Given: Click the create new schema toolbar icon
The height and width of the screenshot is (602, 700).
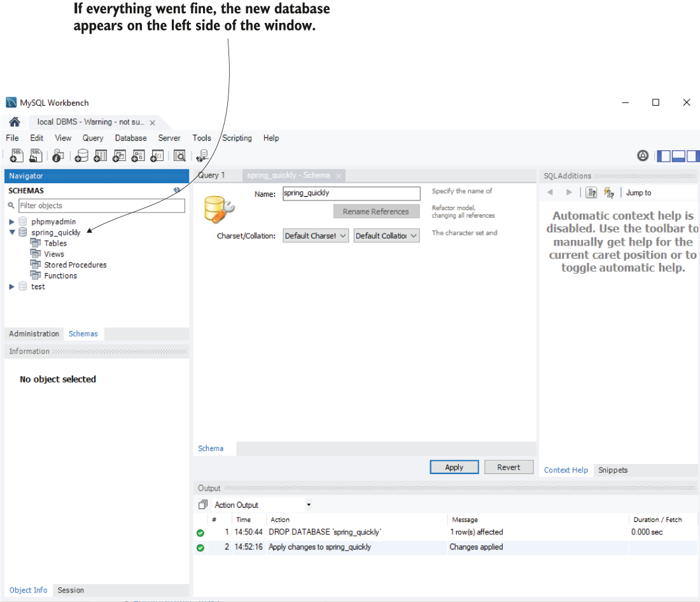Looking at the screenshot, I should coord(81,156).
